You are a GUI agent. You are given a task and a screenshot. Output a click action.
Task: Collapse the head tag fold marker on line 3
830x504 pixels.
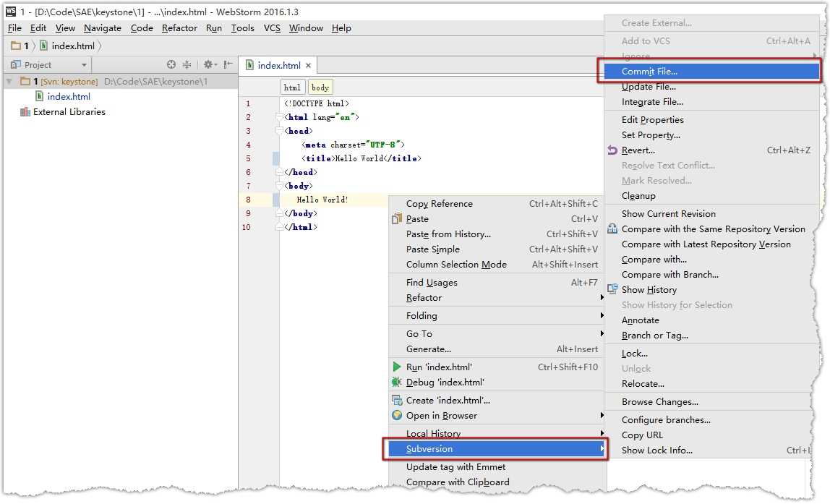click(279, 131)
